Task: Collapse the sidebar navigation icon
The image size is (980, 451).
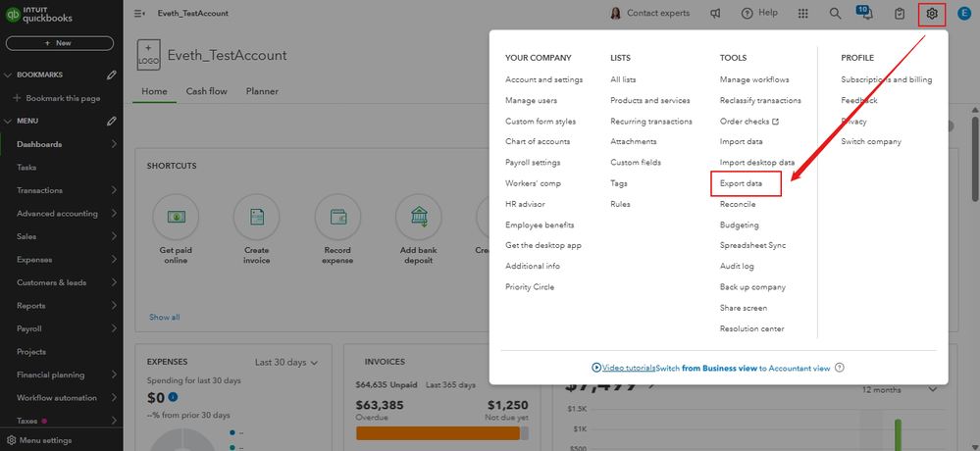Action: coord(139,14)
